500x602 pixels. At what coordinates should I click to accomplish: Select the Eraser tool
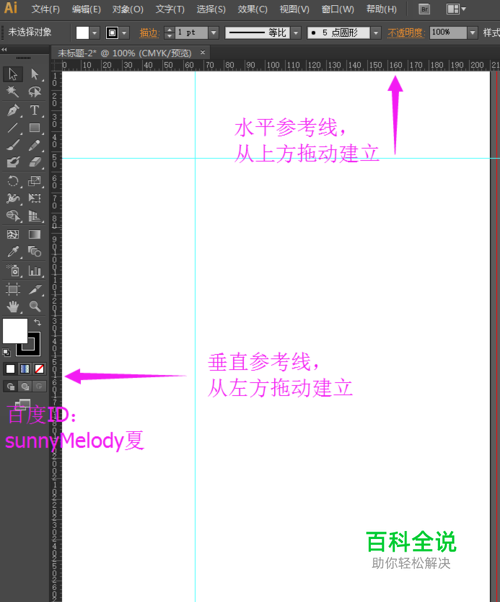pos(35,162)
